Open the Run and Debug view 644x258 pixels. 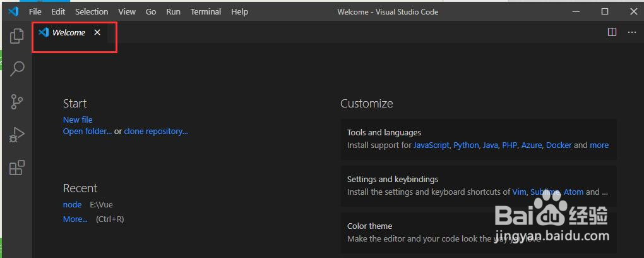coord(17,135)
